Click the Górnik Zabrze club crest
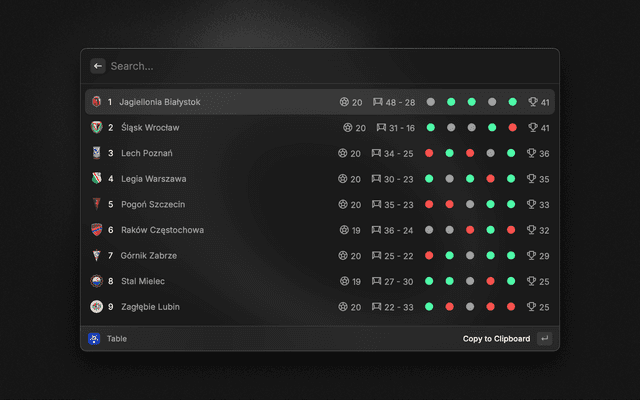Viewport: 640px width, 400px height. click(96, 256)
